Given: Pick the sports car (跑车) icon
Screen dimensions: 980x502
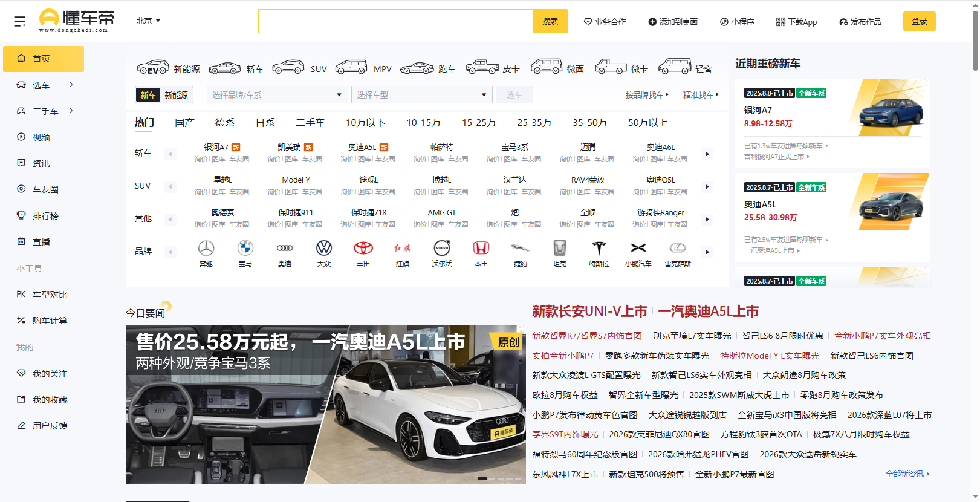Looking at the screenshot, I should tap(417, 68).
